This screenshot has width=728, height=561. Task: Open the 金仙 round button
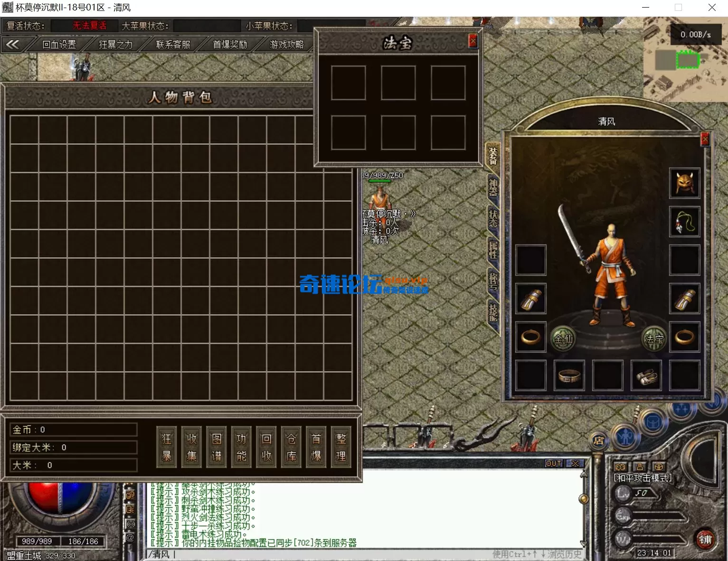[x=563, y=339]
